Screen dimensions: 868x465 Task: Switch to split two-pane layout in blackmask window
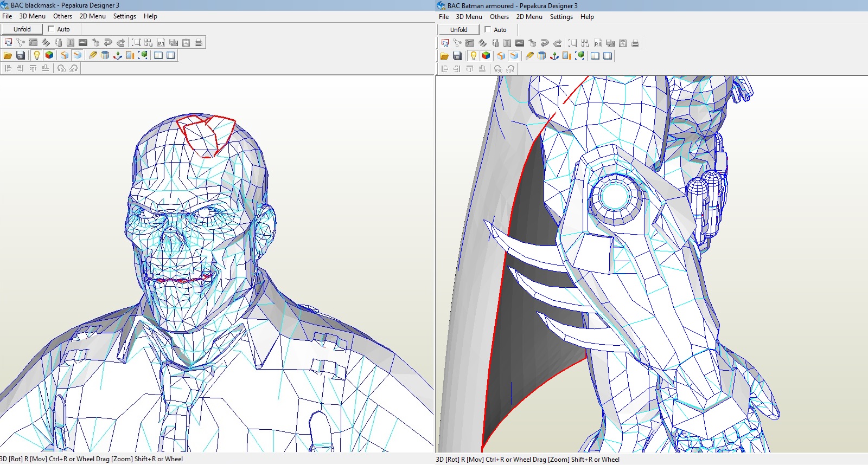coord(158,55)
